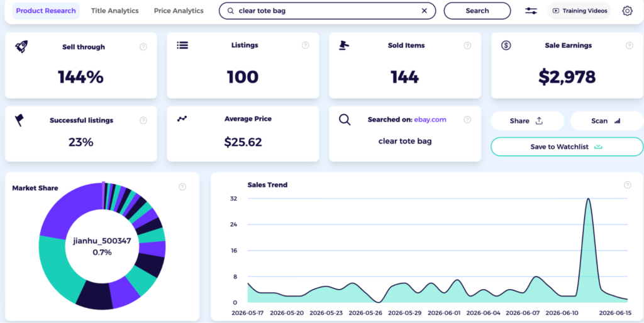Click the Scan button

607,121
